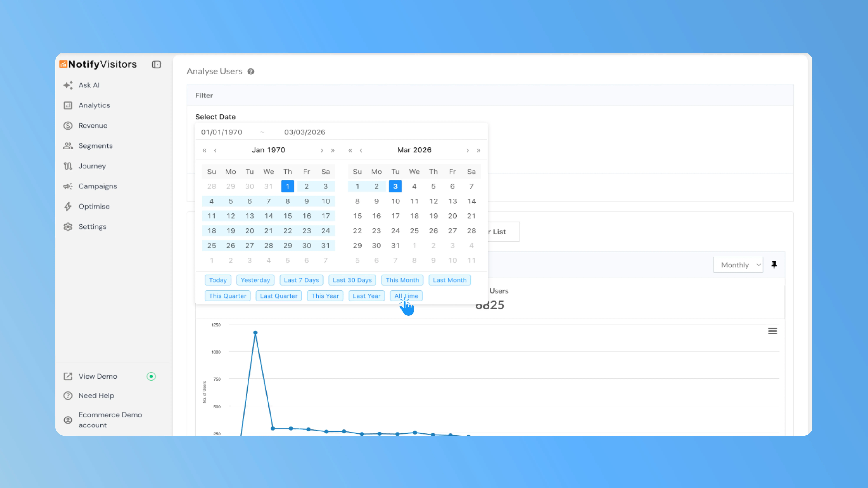Open Revenue from the sidebar

click(68, 125)
